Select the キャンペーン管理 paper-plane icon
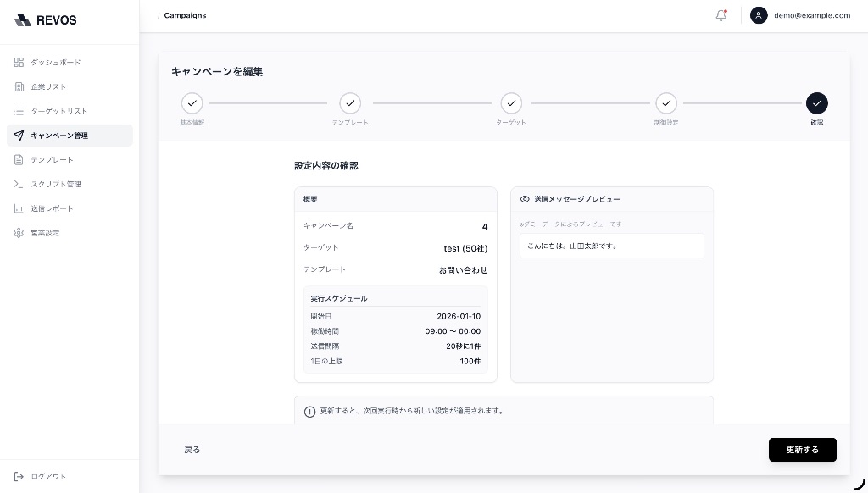Viewport: 868px width, 493px height. 19,136
